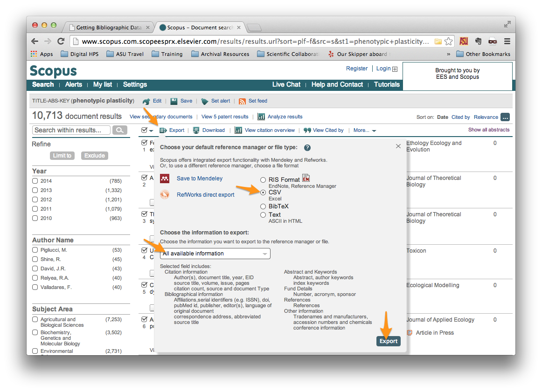This screenshot has height=392, width=542.
Task: Click the Limit to button
Action: tap(62, 156)
